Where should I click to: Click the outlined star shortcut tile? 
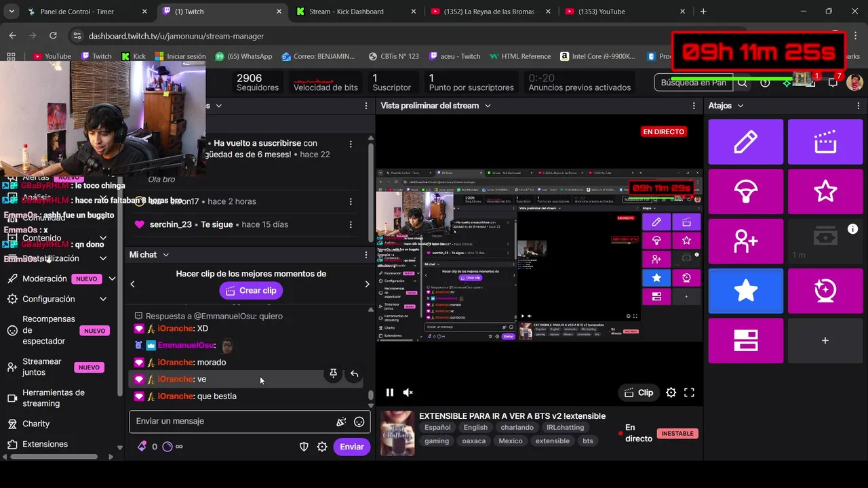pyautogui.click(x=825, y=192)
